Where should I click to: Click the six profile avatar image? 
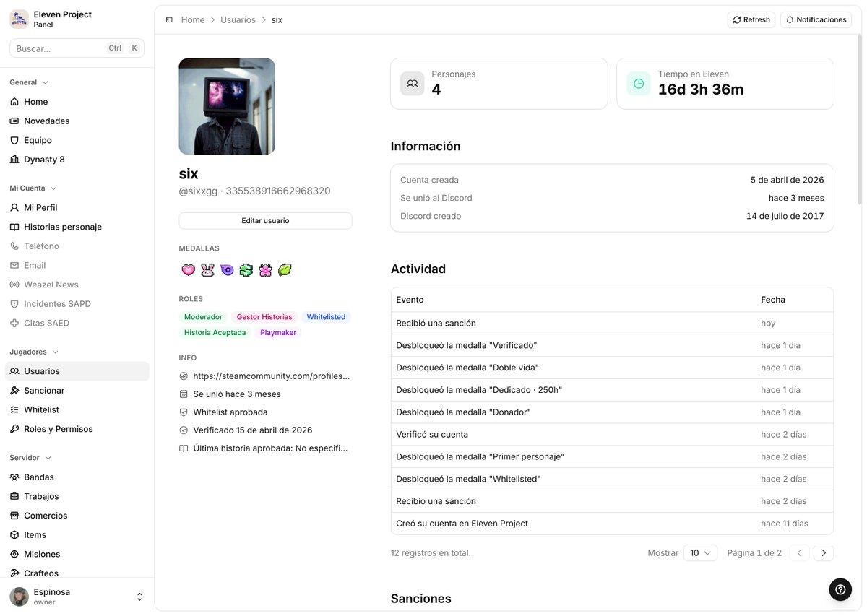coord(227,106)
